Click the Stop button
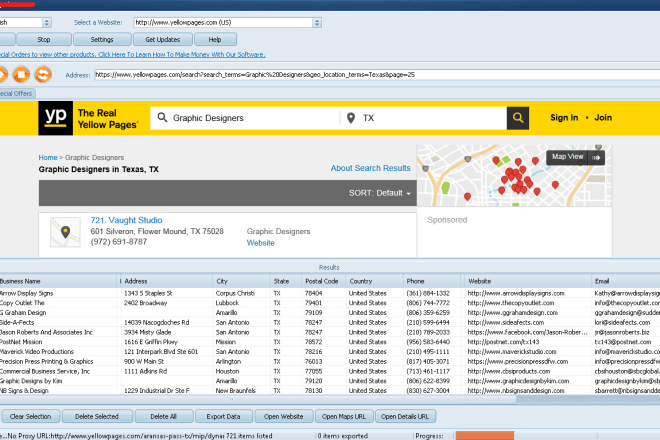Screen dimensions: 660x440 (x=44, y=40)
